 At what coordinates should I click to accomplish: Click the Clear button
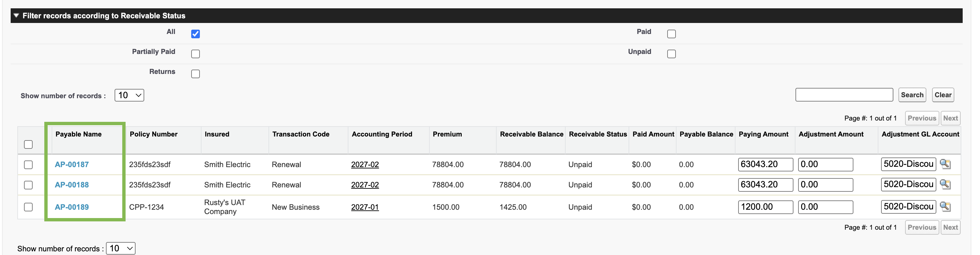coord(943,95)
